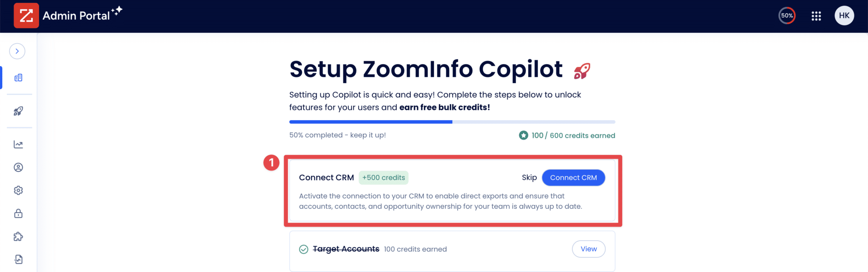Select the export document icon in sidebar
Screen dimensions: 868x272
point(18,259)
